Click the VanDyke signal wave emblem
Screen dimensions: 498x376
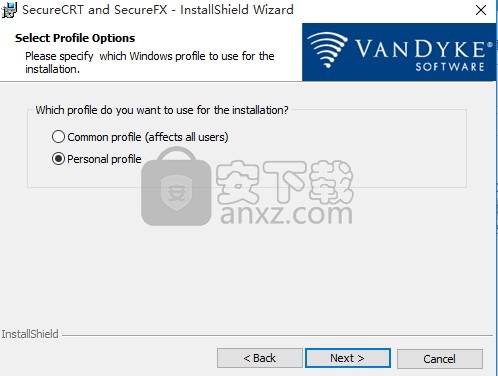(x=327, y=50)
